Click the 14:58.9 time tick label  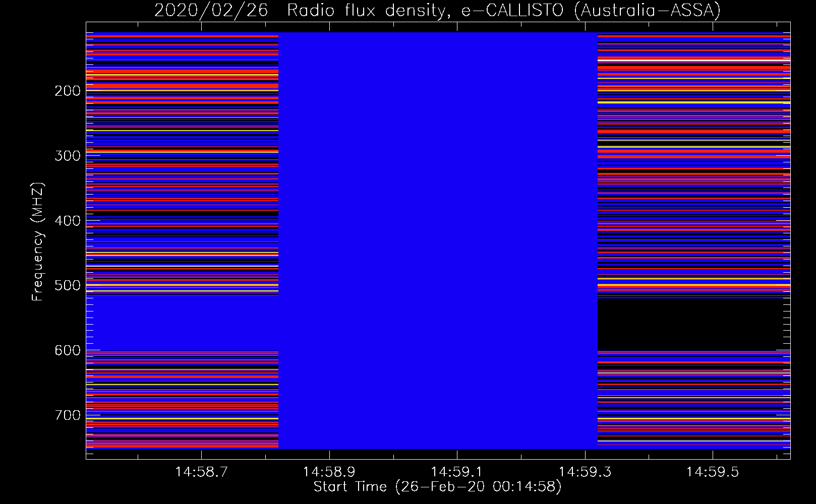pos(329,472)
